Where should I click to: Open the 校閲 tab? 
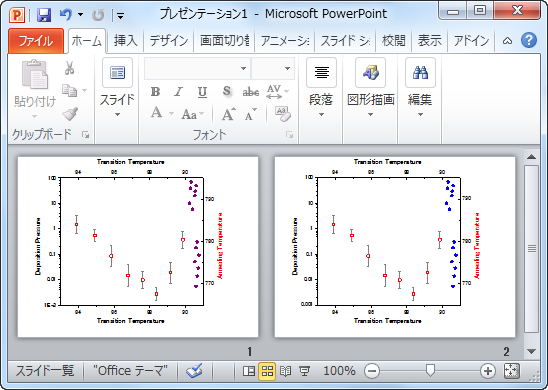tap(394, 41)
